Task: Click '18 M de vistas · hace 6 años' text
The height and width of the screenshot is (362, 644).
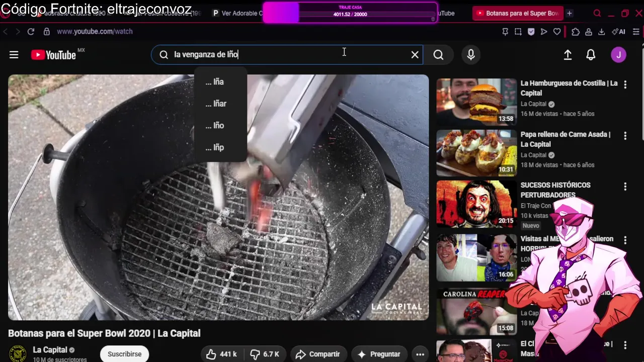Action: 557,165
